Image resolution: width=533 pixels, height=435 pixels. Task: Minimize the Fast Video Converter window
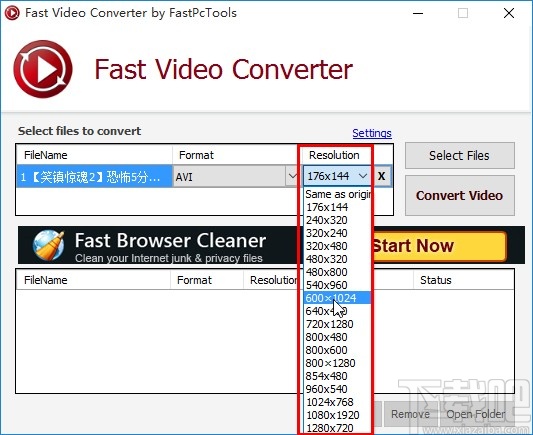418,14
